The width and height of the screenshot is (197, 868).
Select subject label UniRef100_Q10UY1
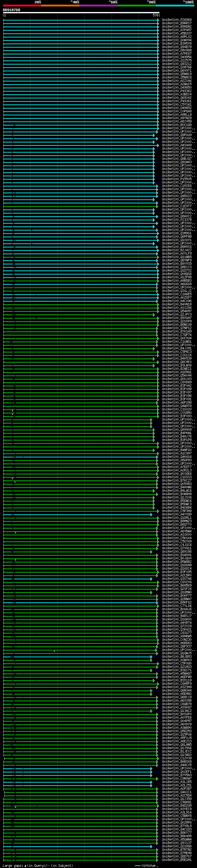(177, 240)
